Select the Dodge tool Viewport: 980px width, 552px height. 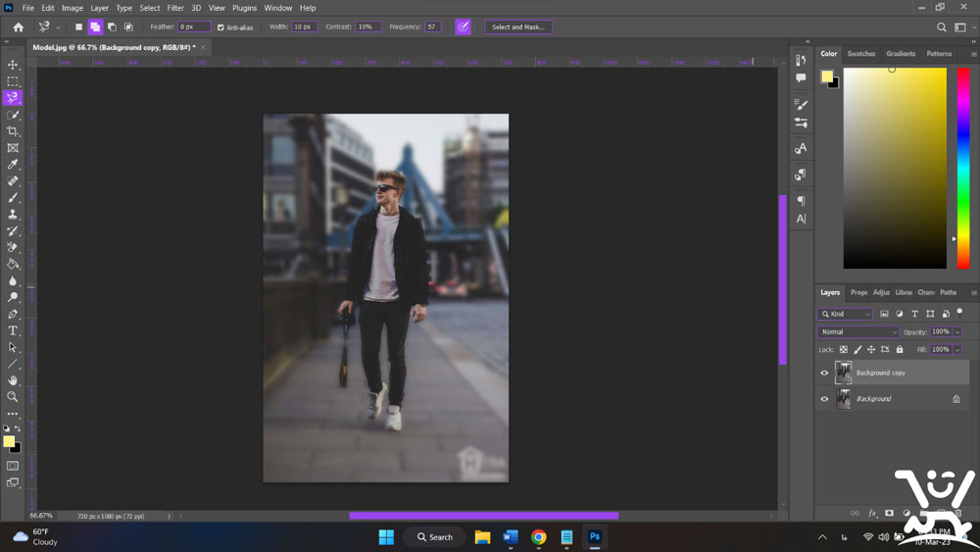[x=13, y=297]
